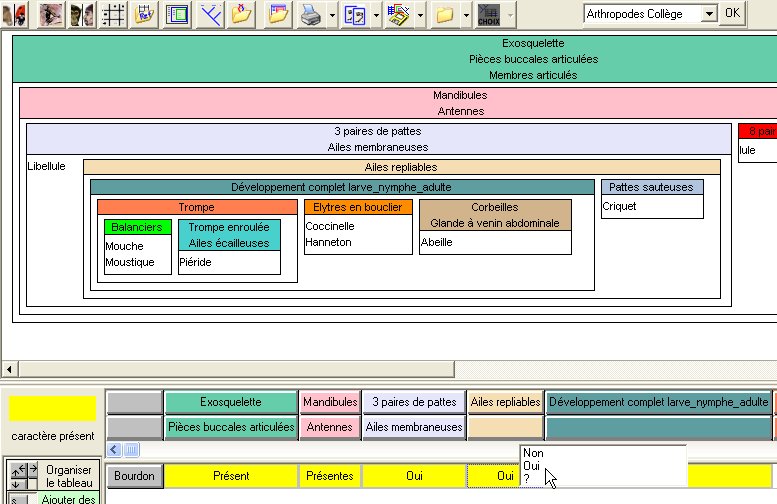Expand the Arthropodes Collège combo box
The image size is (777, 504).
click(x=709, y=14)
